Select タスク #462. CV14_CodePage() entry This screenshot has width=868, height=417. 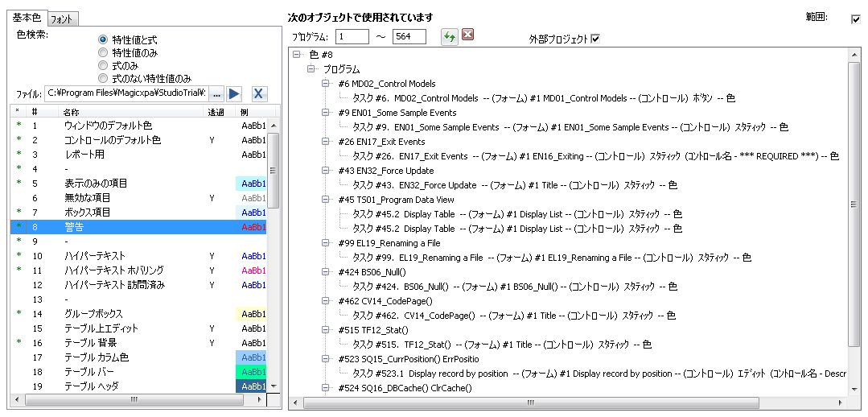[x=514, y=316]
